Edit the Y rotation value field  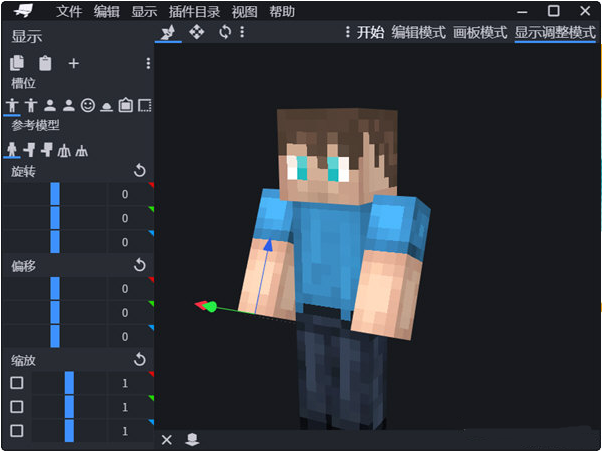131,218
